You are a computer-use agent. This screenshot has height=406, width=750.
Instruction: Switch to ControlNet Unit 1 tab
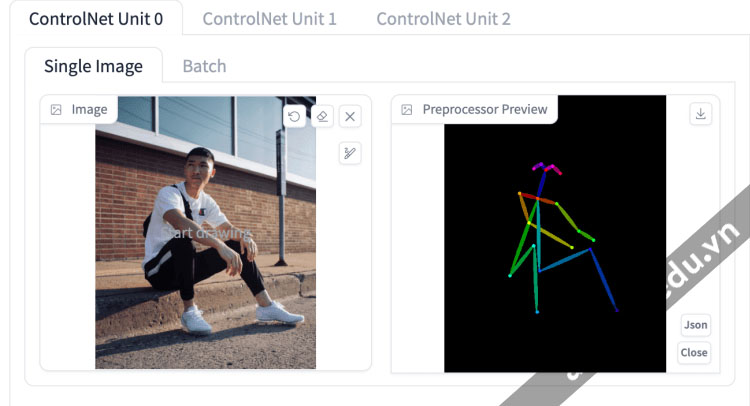pyautogui.click(x=269, y=19)
